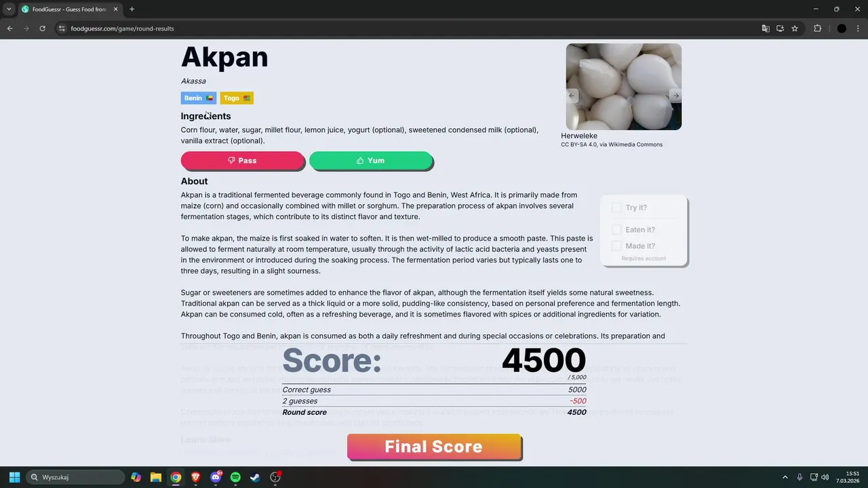Click the '2 guesses' penalty row
Screen dimensions: 868x488
point(434,401)
